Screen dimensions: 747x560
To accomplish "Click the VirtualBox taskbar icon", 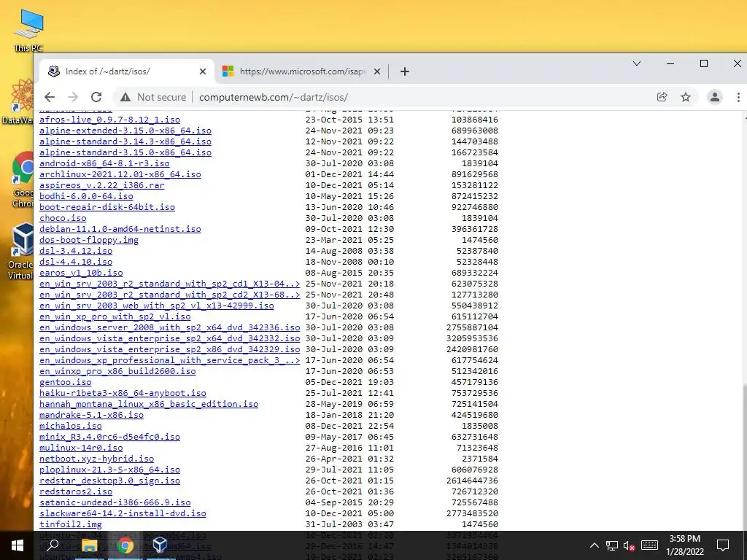I will [x=160, y=545].
